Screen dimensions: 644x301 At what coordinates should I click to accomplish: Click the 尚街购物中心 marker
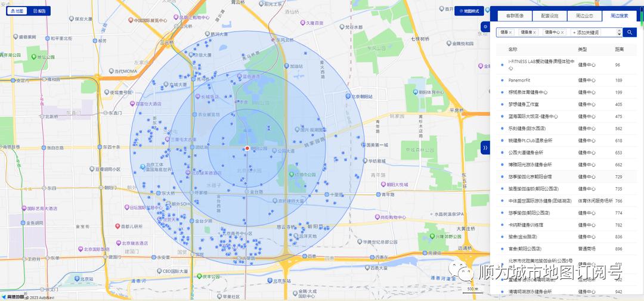pyautogui.click(x=377, y=217)
